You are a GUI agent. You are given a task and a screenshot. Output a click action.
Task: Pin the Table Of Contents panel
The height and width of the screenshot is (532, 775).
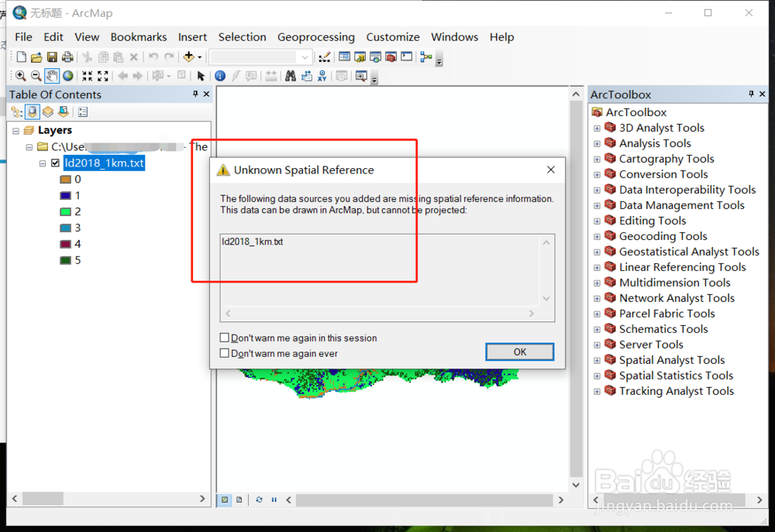[195, 94]
